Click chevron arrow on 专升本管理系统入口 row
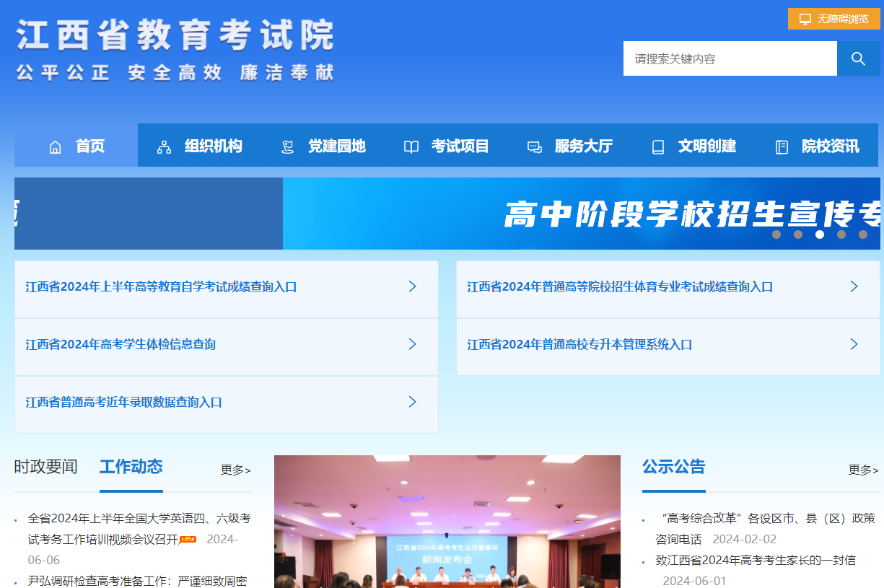 click(854, 344)
